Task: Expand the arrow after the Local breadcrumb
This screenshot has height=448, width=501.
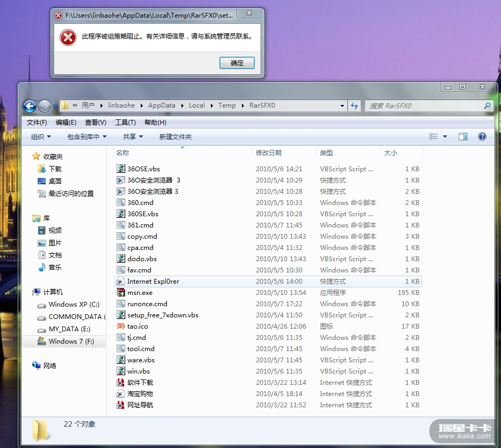Action: (x=211, y=106)
